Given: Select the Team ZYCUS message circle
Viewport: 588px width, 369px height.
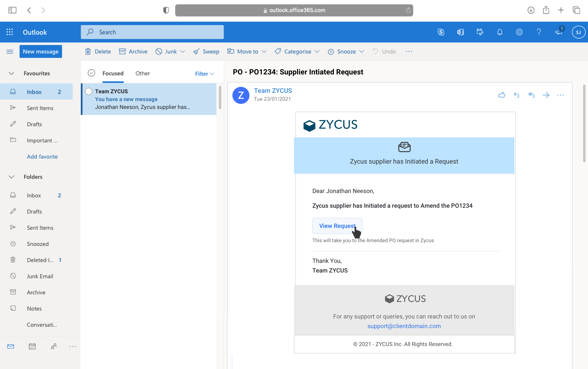Looking at the screenshot, I should point(89,91).
